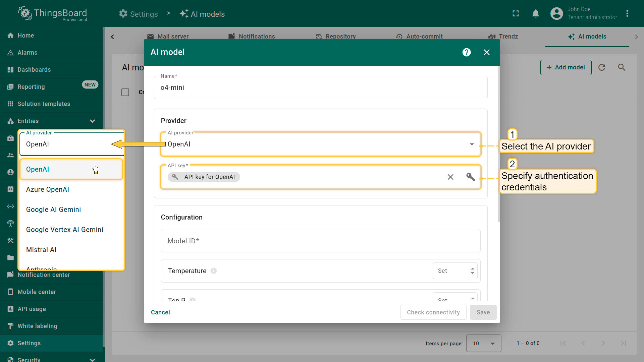644x362 pixels.
Task: Clear the API key for OpenAI value
Action: tap(450, 177)
